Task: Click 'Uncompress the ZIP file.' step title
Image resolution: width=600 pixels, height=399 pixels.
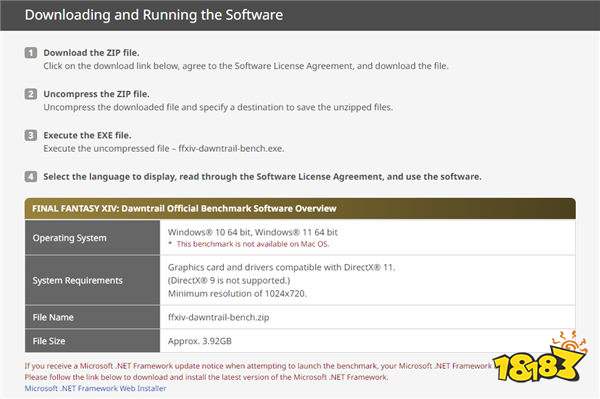Action: pos(96,94)
